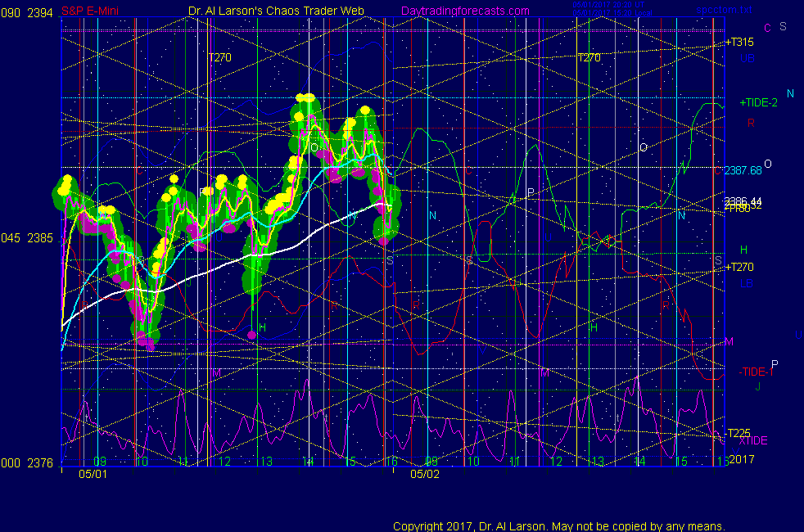Click the 12 hour label under 05/01
Screen dimensions: 804x532
pos(224,462)
